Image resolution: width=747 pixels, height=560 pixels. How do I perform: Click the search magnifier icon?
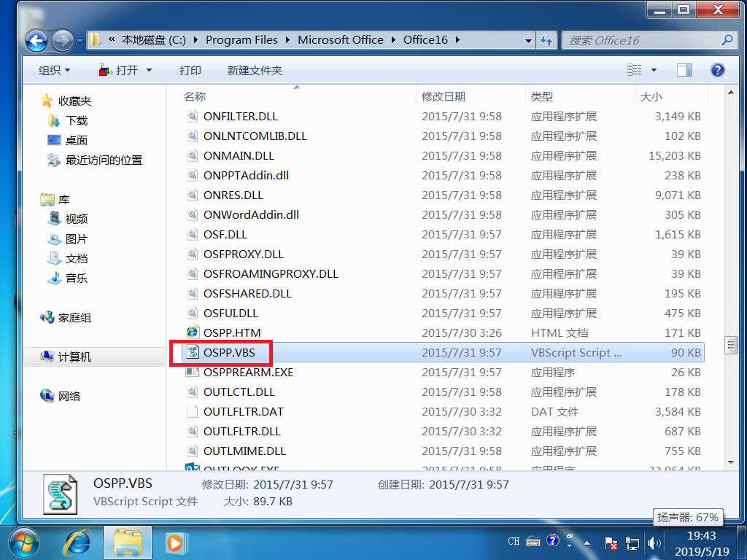point(727,40)
